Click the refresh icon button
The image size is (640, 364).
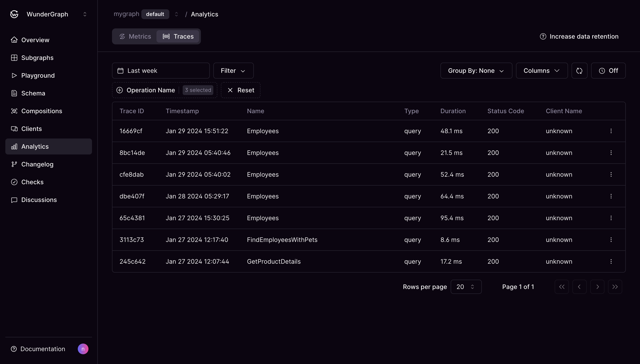pos(579,71)
